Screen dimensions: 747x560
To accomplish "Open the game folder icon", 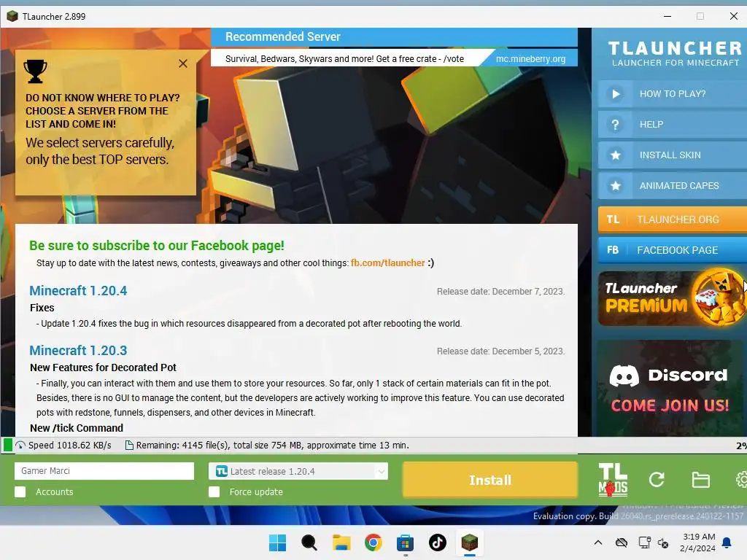I will (x=701, y=480).
